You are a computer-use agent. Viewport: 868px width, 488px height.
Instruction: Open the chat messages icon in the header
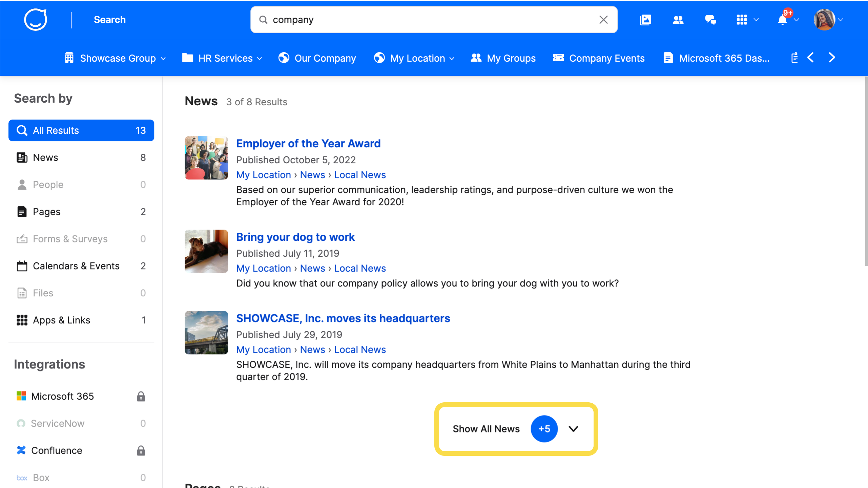click(x=710, y=20)
